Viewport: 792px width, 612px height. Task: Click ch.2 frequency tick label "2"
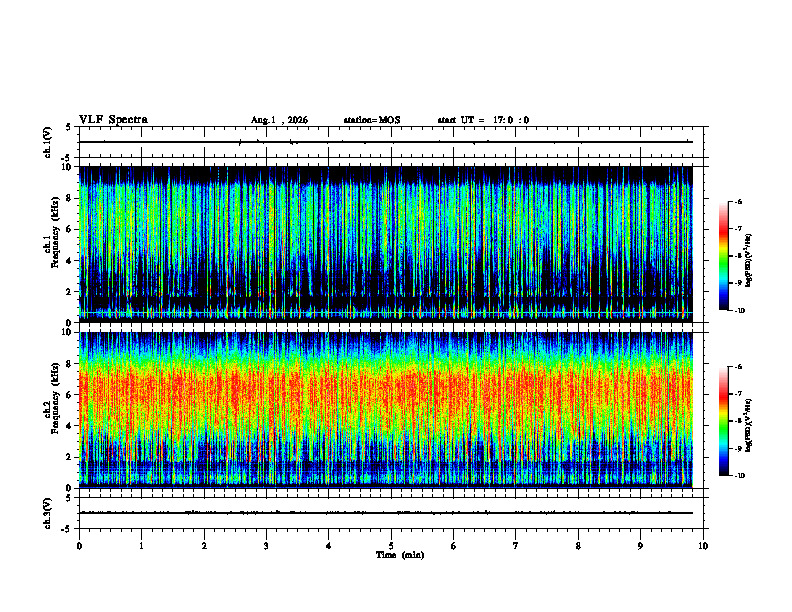click(70, 457)
